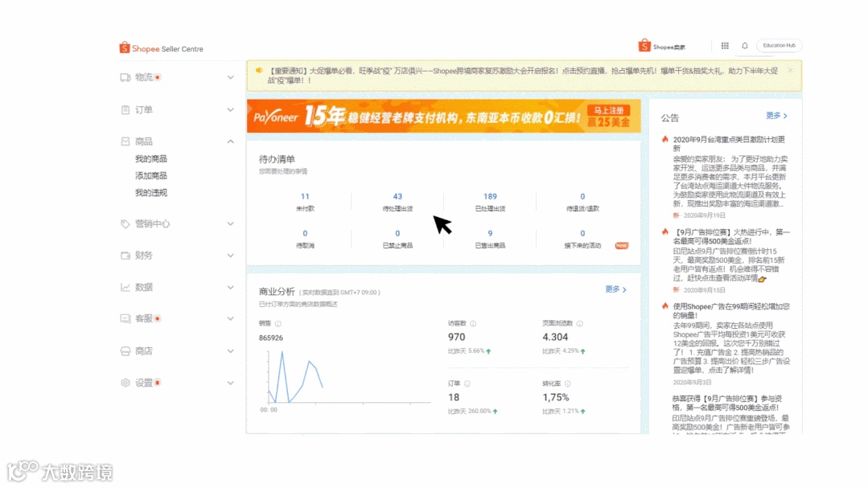Click info icon next to 转化率

coord(567,384)
